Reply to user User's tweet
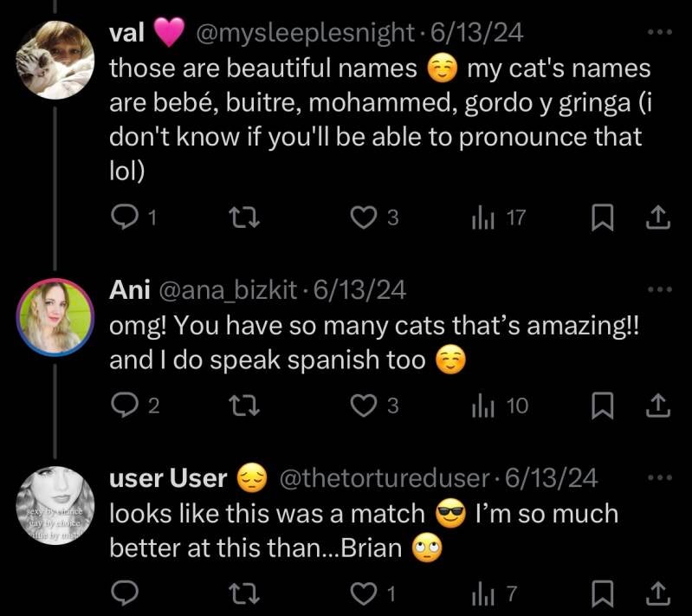The height and width of the screenshot is (616, 692). coord(126,593)
